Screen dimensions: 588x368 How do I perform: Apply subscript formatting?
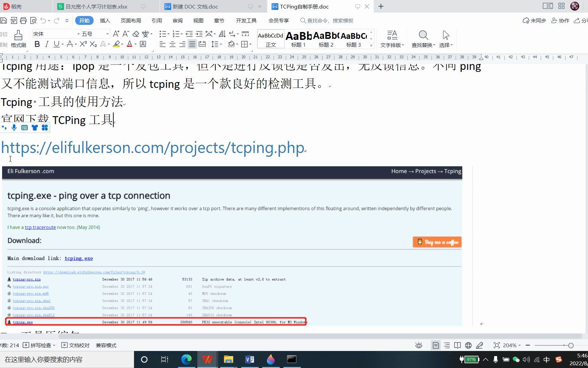point(93,44)
